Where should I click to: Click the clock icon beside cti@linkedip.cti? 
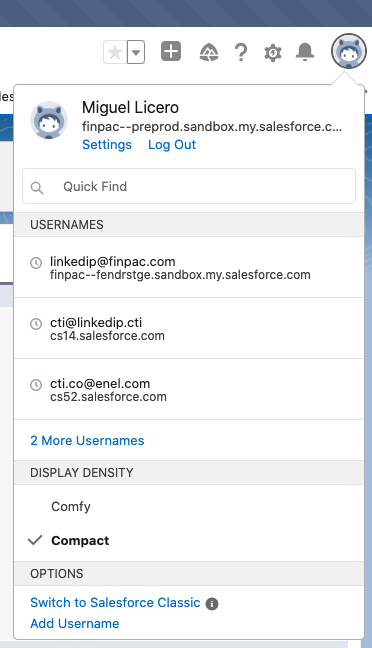36,324
